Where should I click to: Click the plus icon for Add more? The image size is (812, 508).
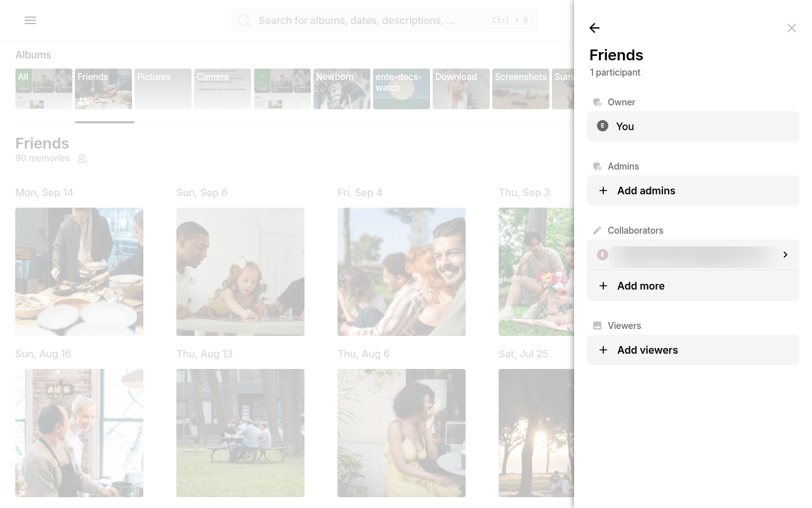click(603, 286)
